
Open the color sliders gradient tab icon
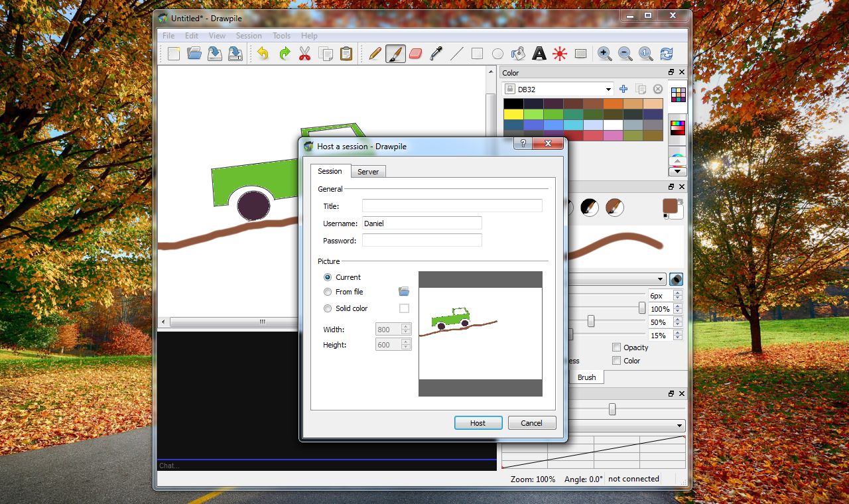coord(678,127)
